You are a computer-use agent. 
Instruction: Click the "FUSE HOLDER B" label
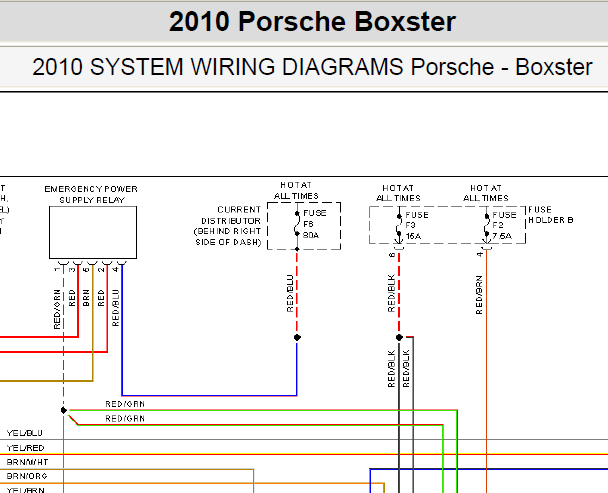(551, 214)
